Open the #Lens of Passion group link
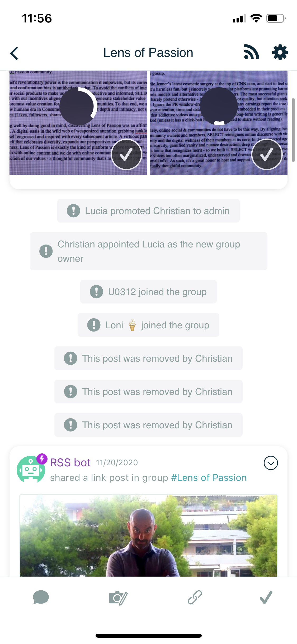Viewport: 297px width, 644px height. tap(209, 478)
